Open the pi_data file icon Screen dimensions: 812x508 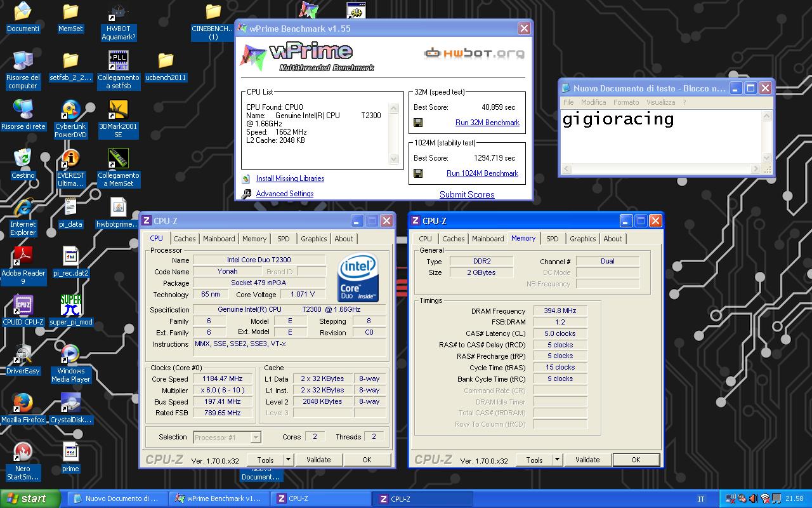(x=70, y=213)
